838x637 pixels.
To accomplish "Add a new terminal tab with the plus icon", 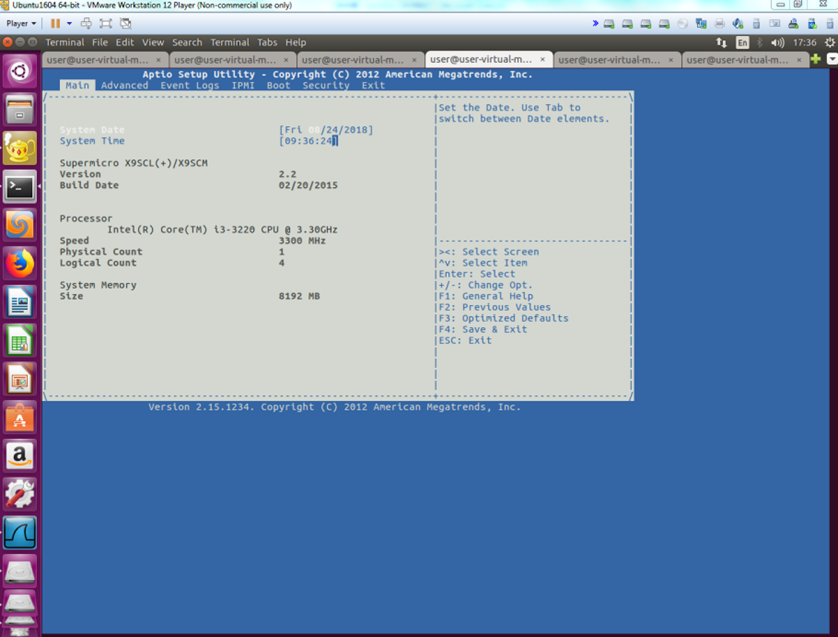I will coord(817,60).
